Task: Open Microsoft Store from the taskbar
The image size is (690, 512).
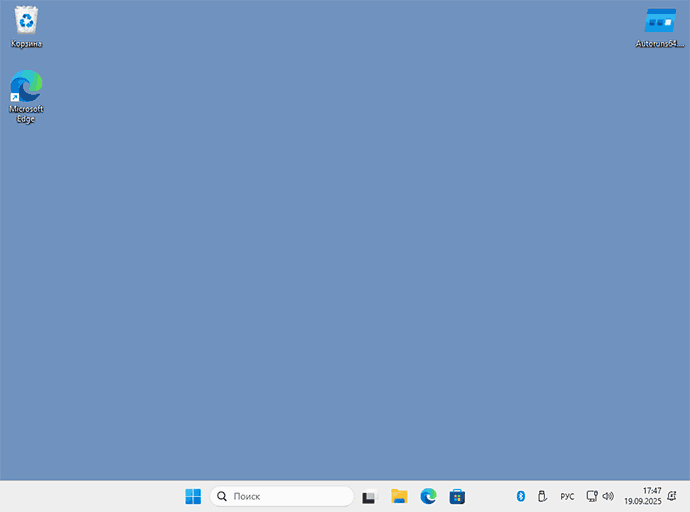Action: click(x=457, y=496)
